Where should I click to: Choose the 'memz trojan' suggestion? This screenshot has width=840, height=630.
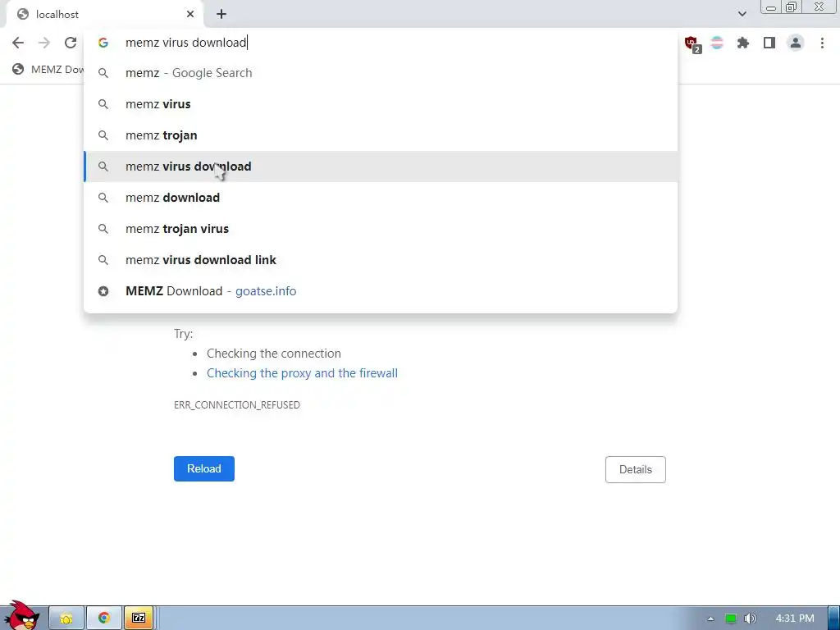[x=381, y=135]
